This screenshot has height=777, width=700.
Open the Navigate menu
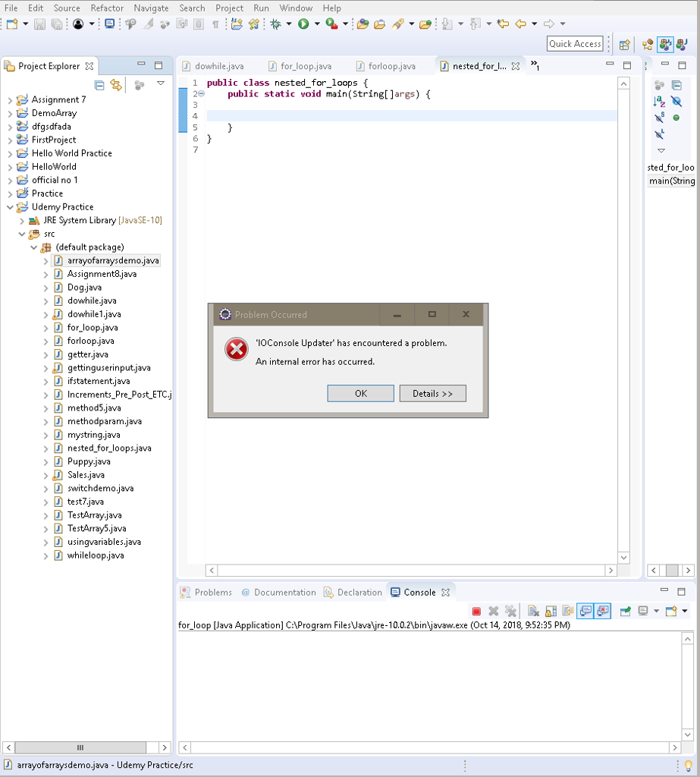[151, 8]
